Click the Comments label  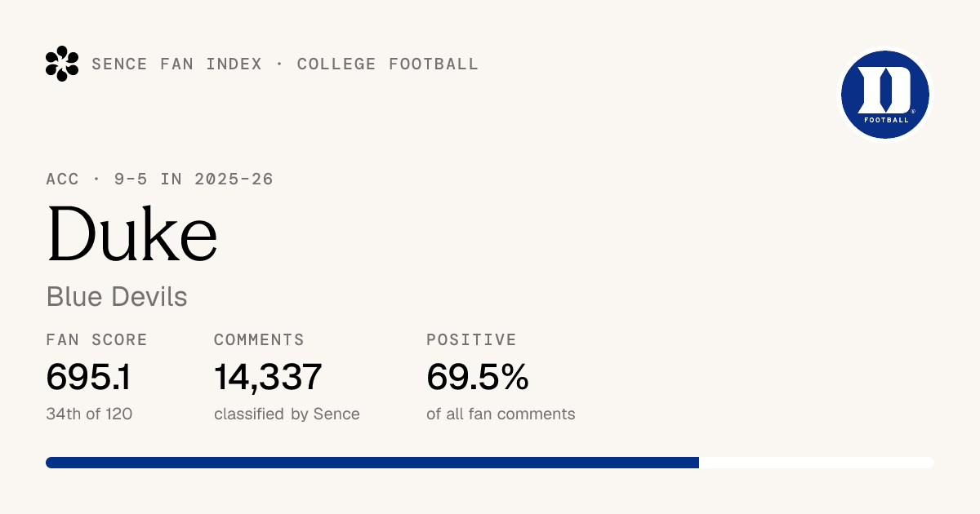(x=259, y=340)
